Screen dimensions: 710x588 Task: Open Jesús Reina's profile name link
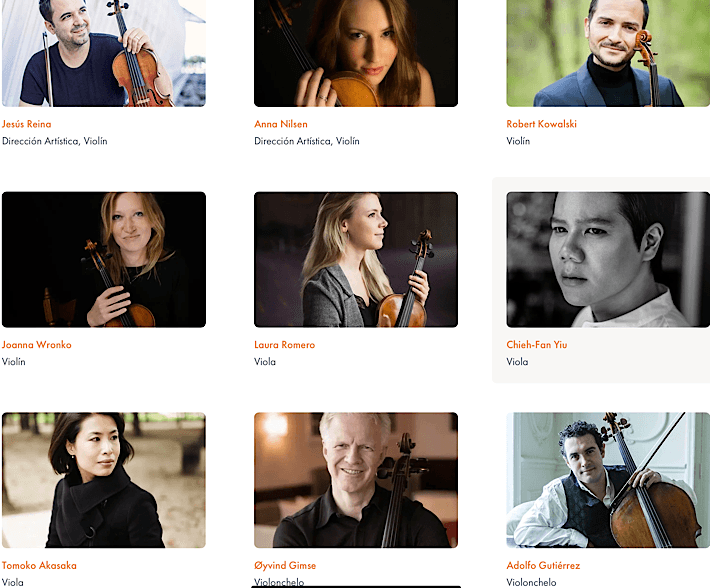(27, 124)
